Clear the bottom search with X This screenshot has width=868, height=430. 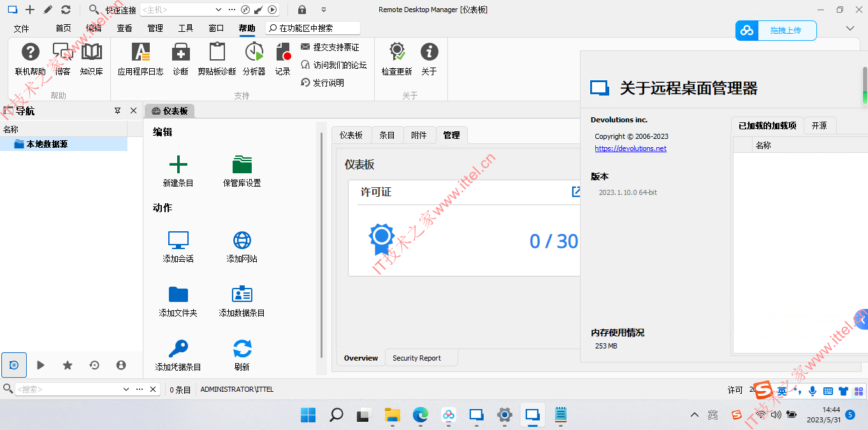pyautogui.click(x=153, y=389)
